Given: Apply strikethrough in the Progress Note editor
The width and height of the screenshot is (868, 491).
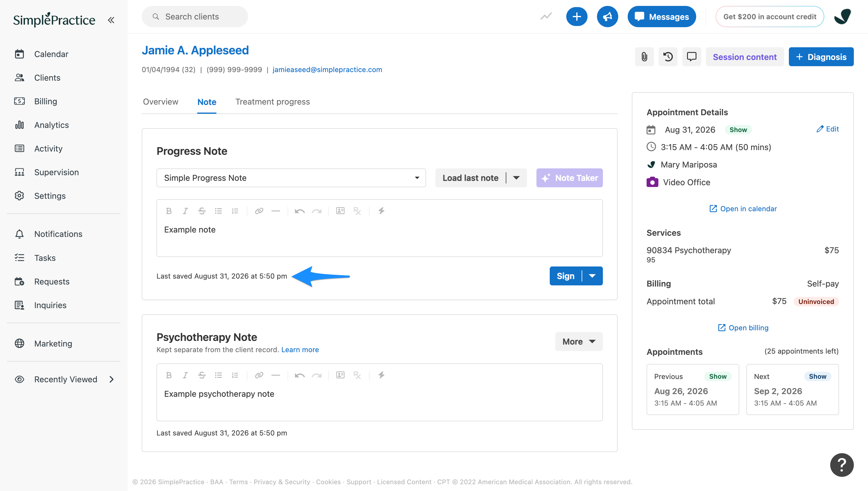Looking at the screenshot, I should (x=202, y=211).
